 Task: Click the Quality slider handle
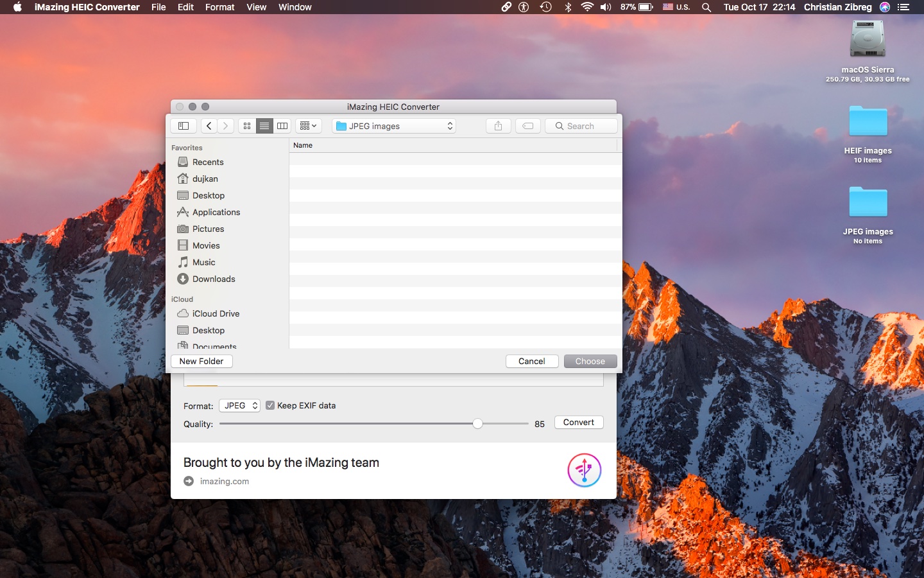pos(477,423)
